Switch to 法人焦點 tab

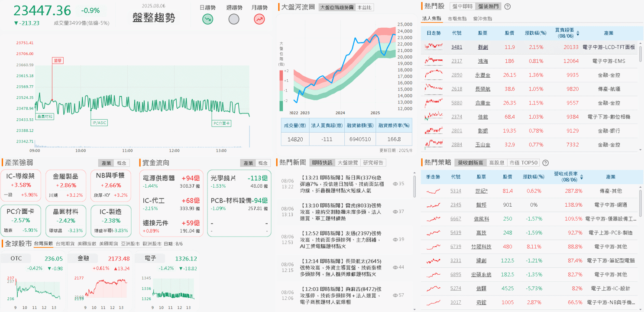432,19
